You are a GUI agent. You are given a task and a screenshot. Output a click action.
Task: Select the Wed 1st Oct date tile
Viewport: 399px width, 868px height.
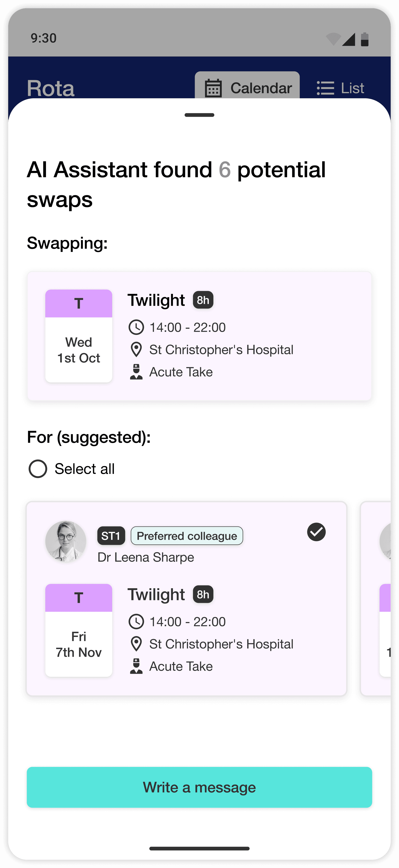[79, 336]
